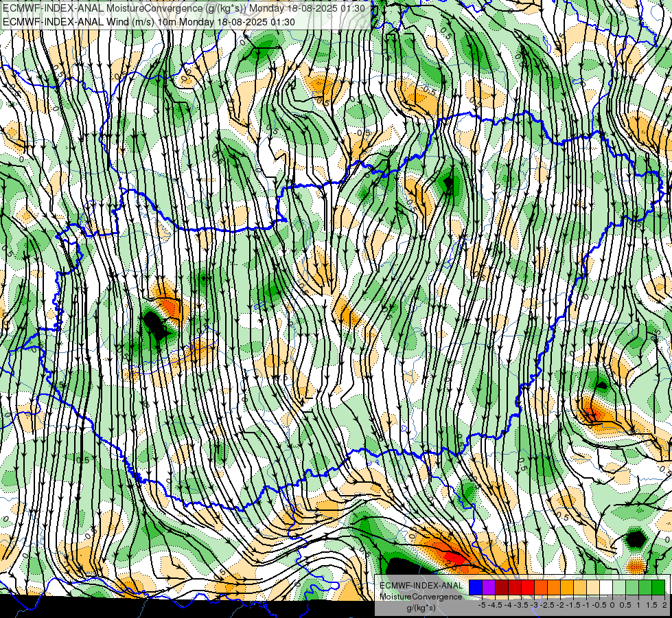Viewport: 672px width, 618px height.
Task: Click the legend swatch between -2.5 and -2
Action: point(554,588)
